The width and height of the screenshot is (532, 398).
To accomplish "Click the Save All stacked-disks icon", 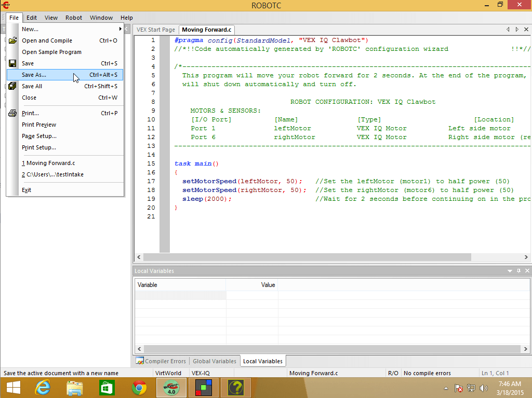I will click(12, 86).
